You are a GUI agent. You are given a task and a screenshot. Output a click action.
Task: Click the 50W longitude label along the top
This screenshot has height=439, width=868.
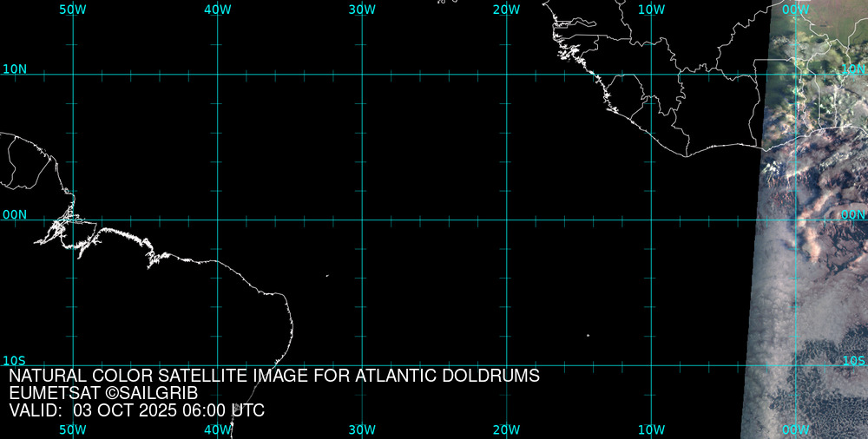[x=73, y=10]
